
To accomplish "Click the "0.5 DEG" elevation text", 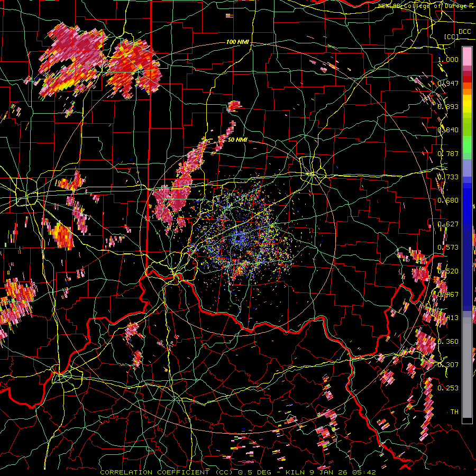I will point(255,472).
